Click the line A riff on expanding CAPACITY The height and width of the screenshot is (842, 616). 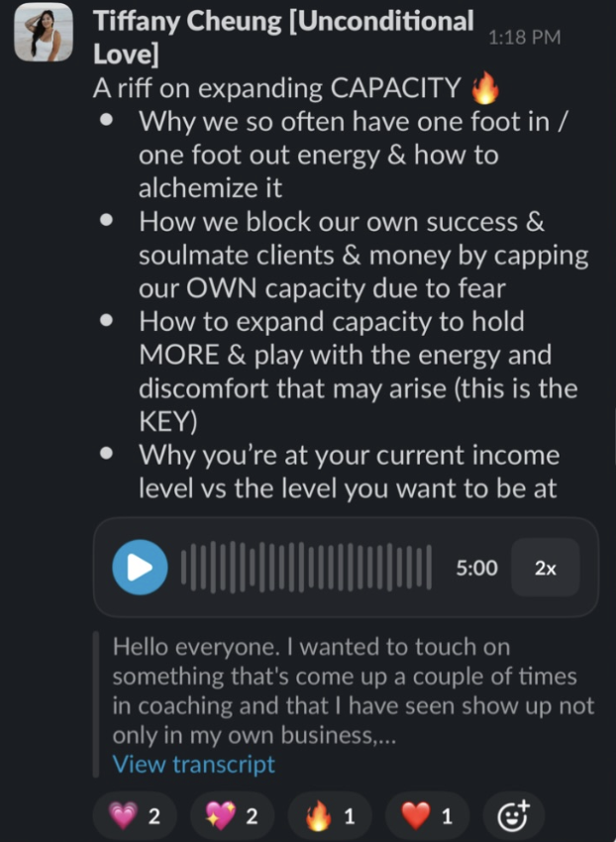[x=296, y=88]
